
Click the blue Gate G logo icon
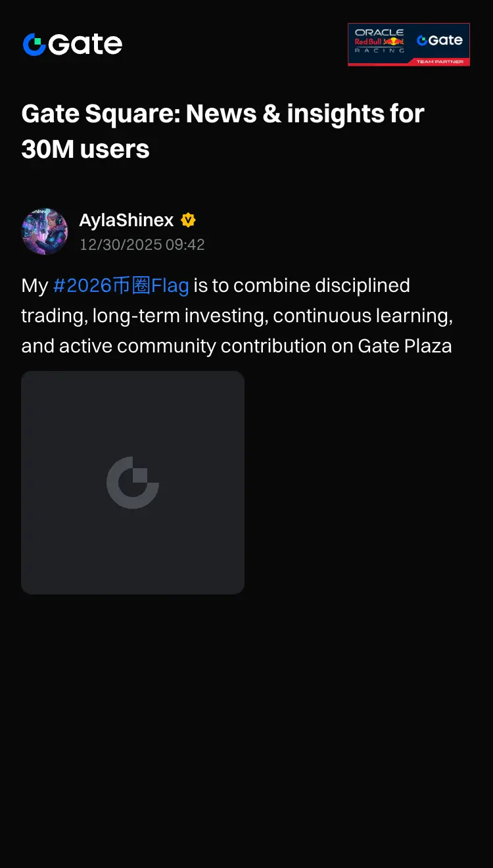coord(34,45)
